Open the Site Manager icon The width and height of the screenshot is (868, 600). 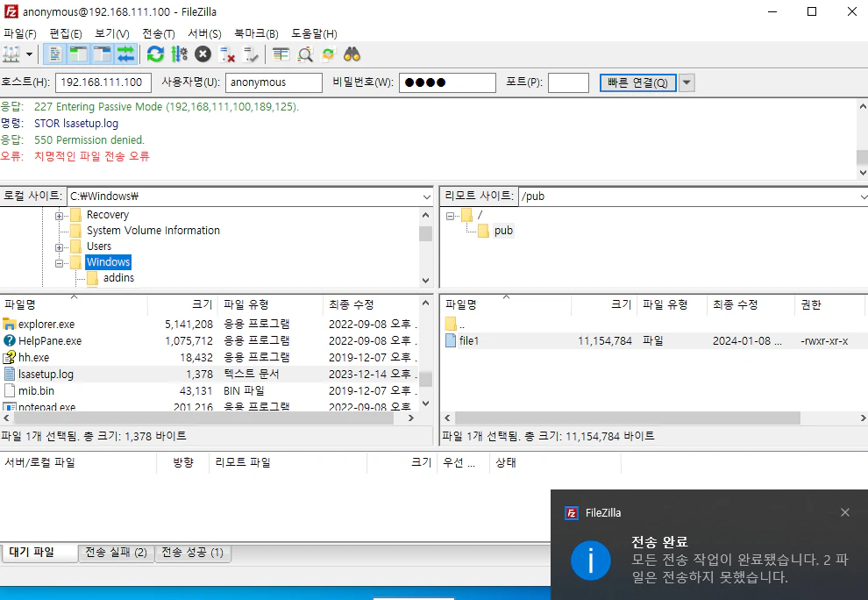[x=11, y=54]
